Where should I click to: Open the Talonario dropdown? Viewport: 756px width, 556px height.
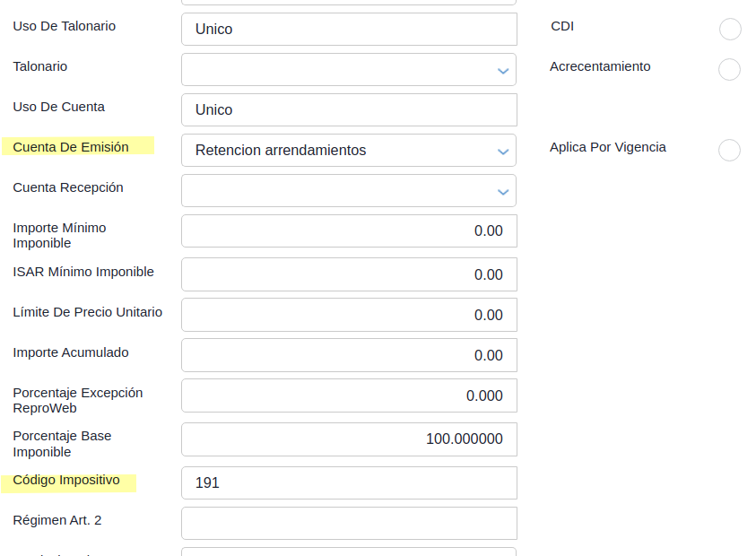(x=349, y=70)
